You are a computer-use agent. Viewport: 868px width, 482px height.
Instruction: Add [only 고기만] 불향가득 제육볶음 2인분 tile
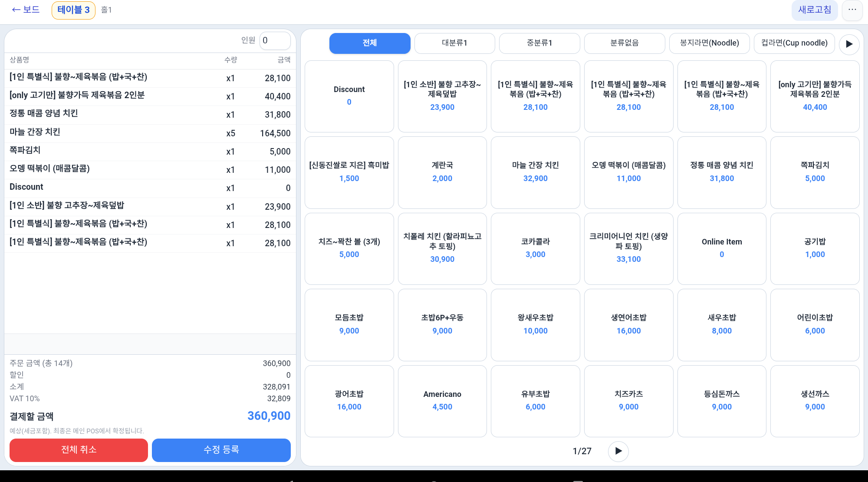click(x=815, y=96)
